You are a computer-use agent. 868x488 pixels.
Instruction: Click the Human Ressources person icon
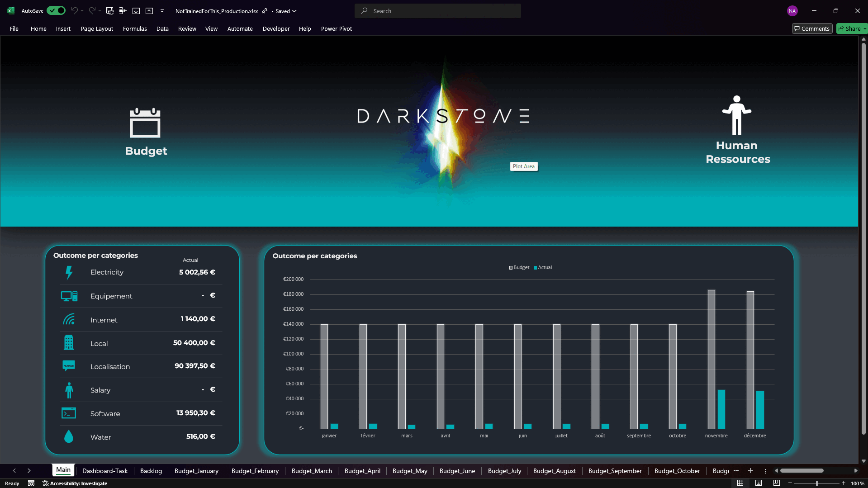[x=737, y=115]
